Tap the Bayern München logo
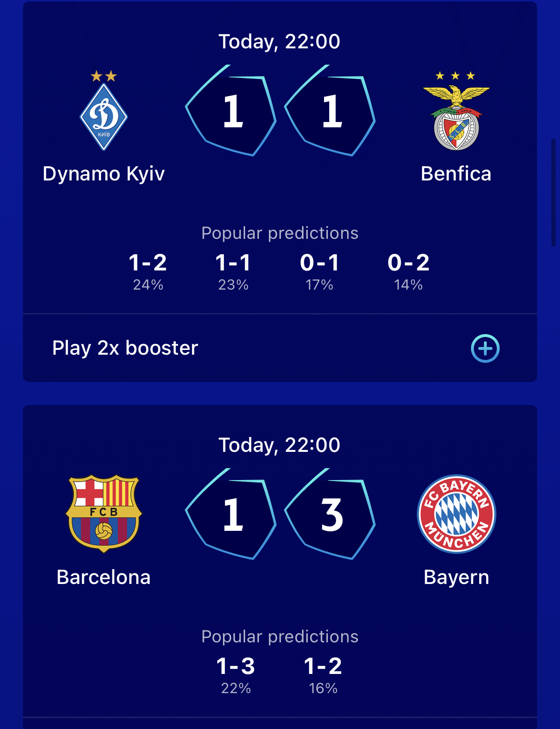Viewport: 560px width, 729px height. tap(456, 514)
